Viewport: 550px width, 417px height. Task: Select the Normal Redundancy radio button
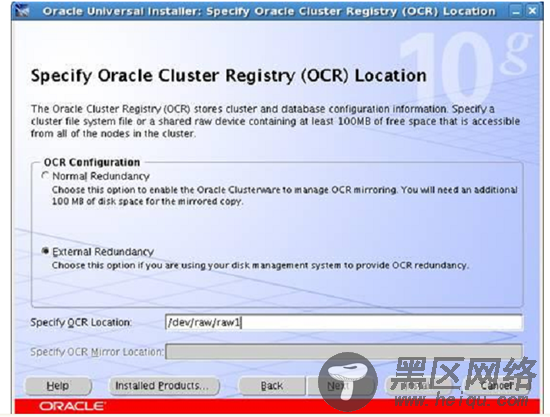(x=45, y=175)
